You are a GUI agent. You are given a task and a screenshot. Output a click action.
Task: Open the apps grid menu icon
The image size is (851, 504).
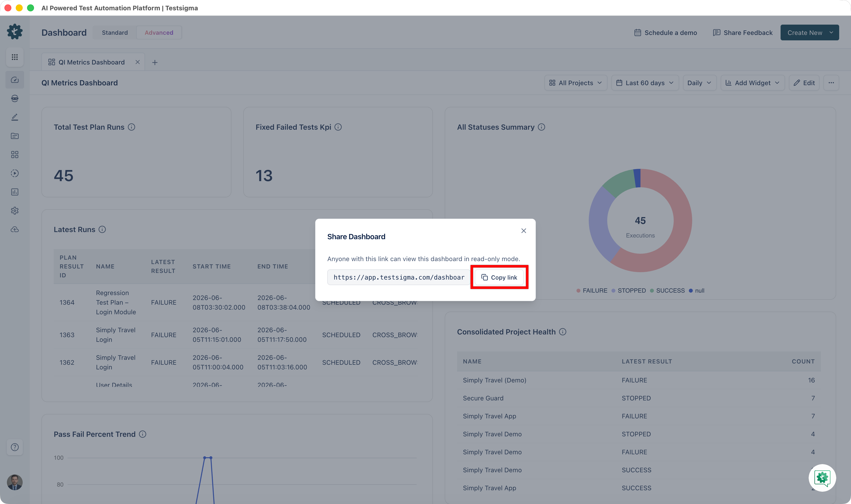(15, 57)
